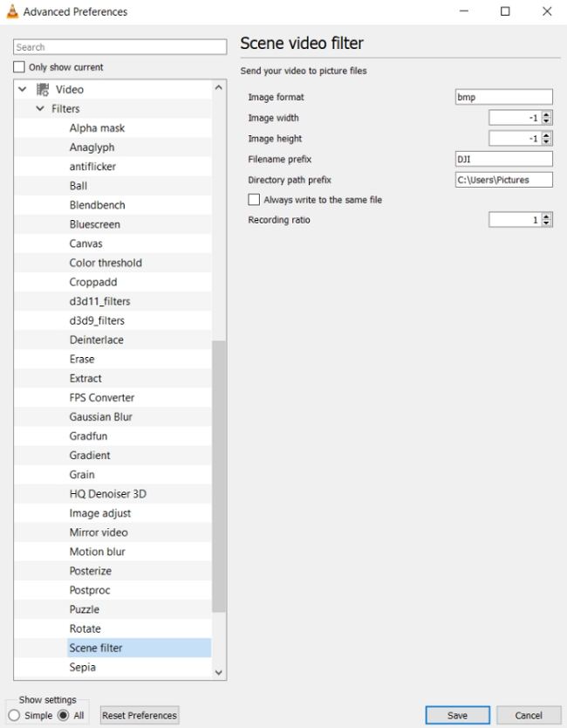Select Croppadd filter
The width and height of the screenshot is (567, 728).
(x=92, y=282)
